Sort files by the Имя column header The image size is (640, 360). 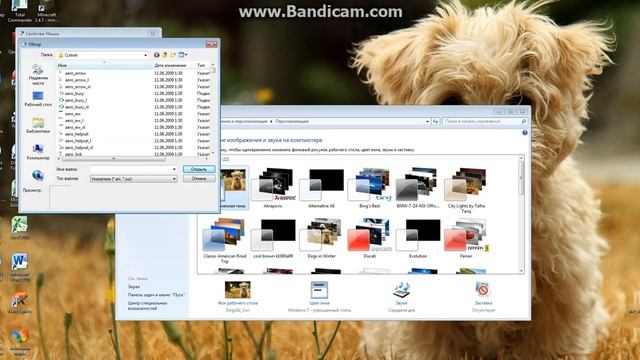pos(104,65)
